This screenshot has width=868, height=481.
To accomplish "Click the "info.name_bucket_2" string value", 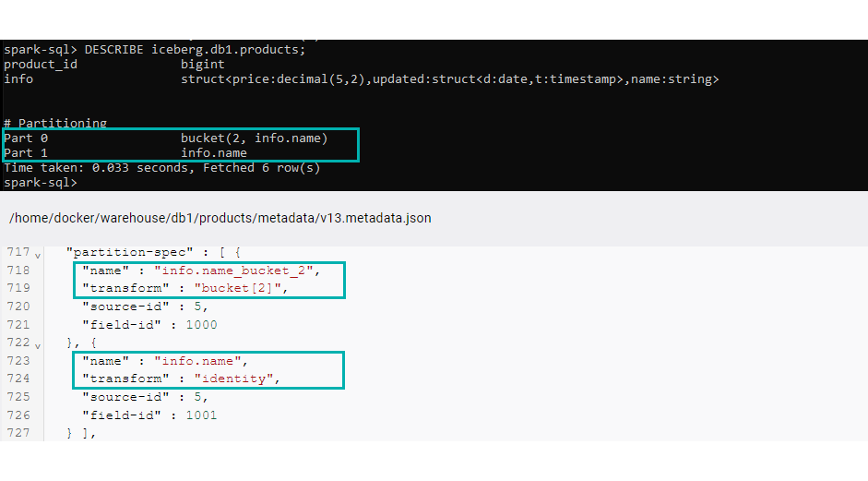I will pos(233,271).
